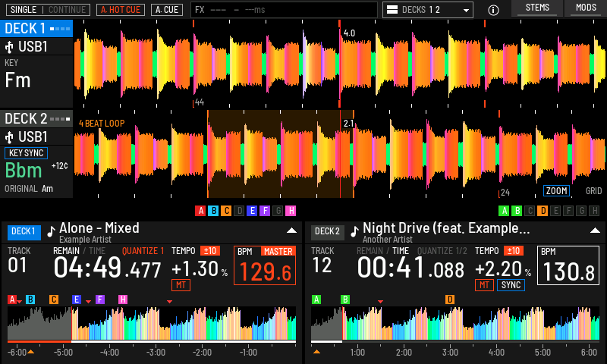The height and width of the screenshot is (364, 607).
Task: Trigger Deck 1 orange hot cue C under waveform
Action: 226,211
